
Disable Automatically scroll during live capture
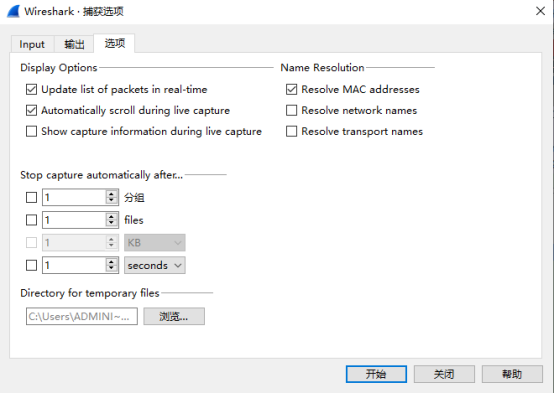[x=31, y=110]
